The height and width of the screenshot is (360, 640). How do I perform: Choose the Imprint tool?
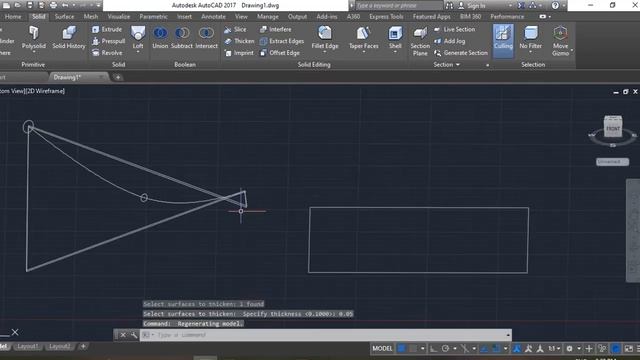click(239, 53)
